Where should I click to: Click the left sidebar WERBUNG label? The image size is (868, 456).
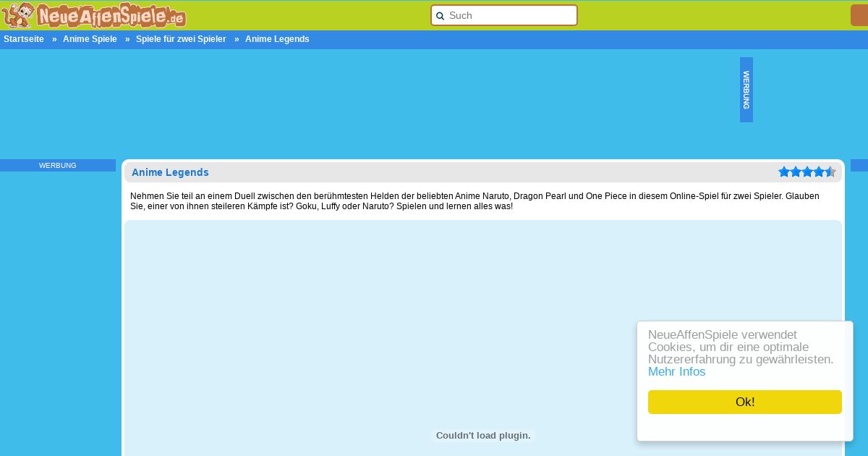coord(58,166)
